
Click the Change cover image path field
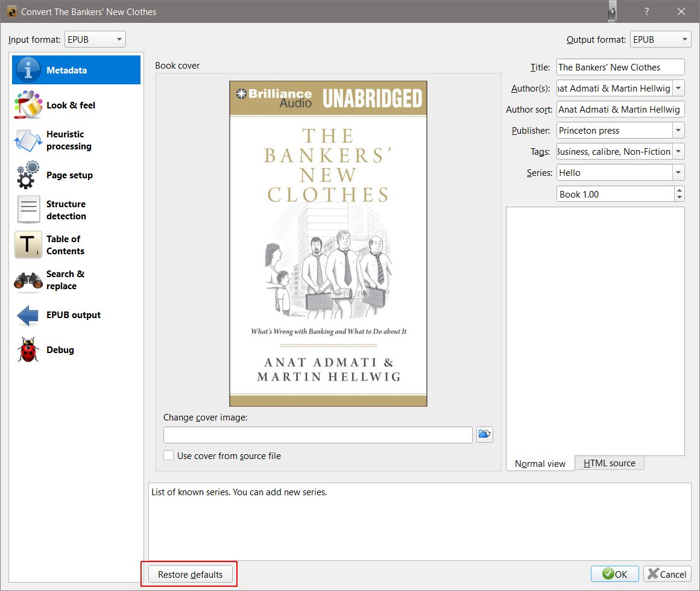[x=317, y=434]
